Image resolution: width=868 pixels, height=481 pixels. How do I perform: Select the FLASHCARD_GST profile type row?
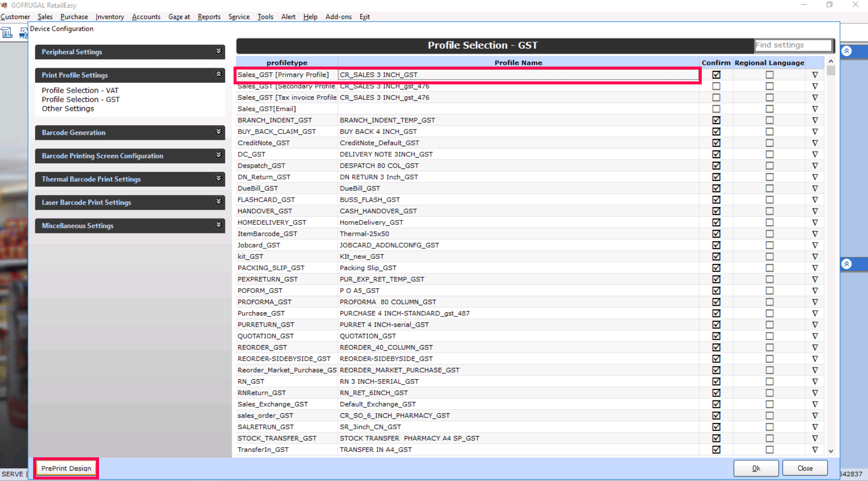287,200
